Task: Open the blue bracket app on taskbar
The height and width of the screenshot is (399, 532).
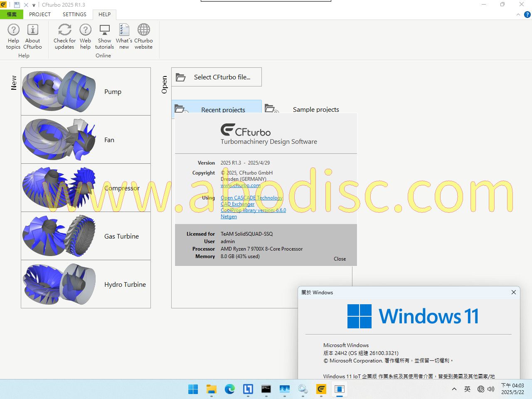Action: [x=248, y=389]
